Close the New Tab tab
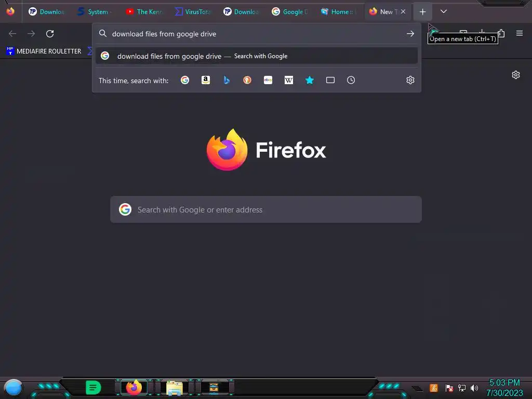The image size is (532, 399). tap(403, 11)
